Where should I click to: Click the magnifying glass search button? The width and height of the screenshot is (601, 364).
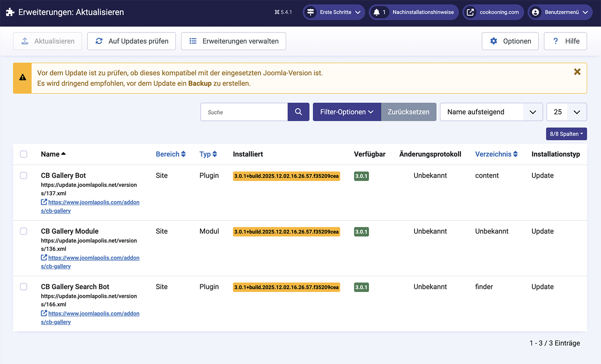(x=298, y=112)
